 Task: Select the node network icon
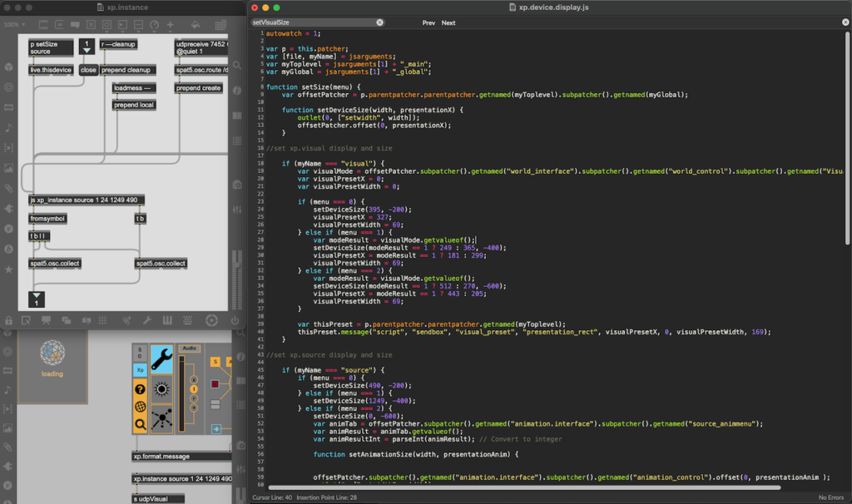pyautogui.click(x=161, y=419)
